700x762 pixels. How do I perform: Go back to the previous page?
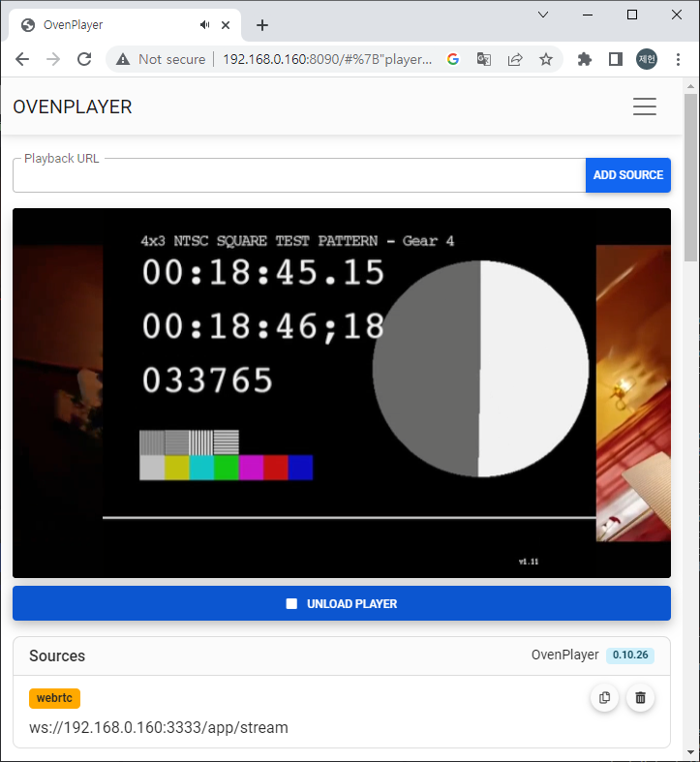click(x=22, y=59)
